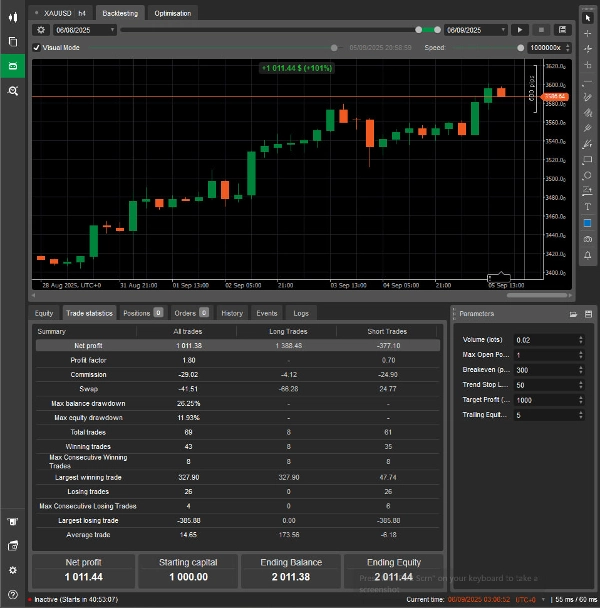Open the store icon in lower sidebar
This screenshot has width=600, height=608.
[13, 522]
